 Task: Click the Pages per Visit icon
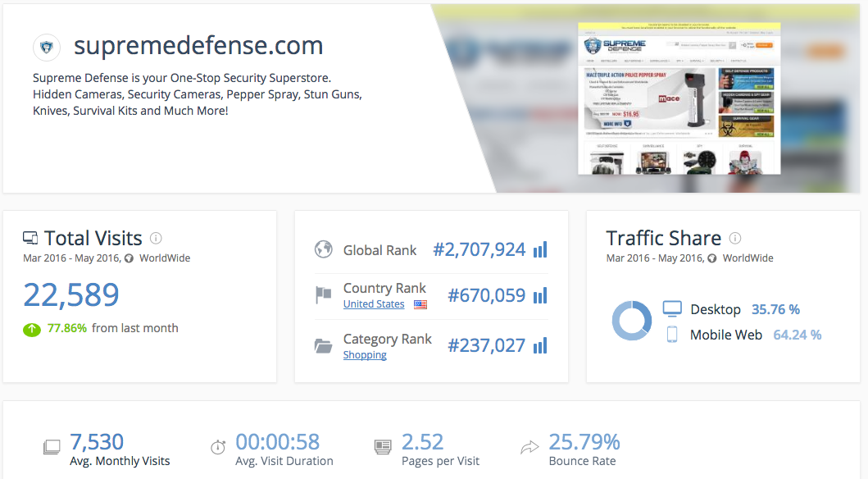[x=383, y=446]
